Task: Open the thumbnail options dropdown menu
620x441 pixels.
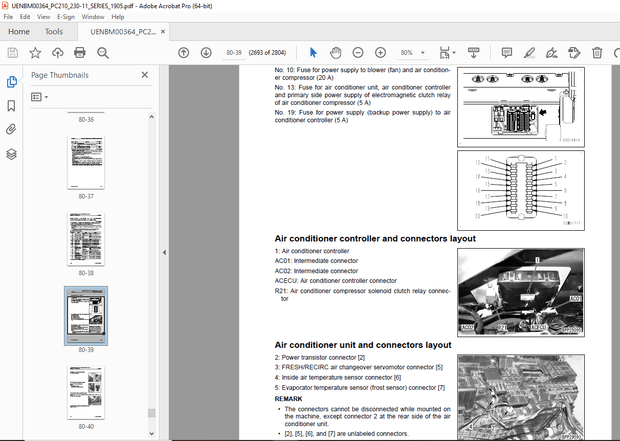Action: click(x=40, y=97)
